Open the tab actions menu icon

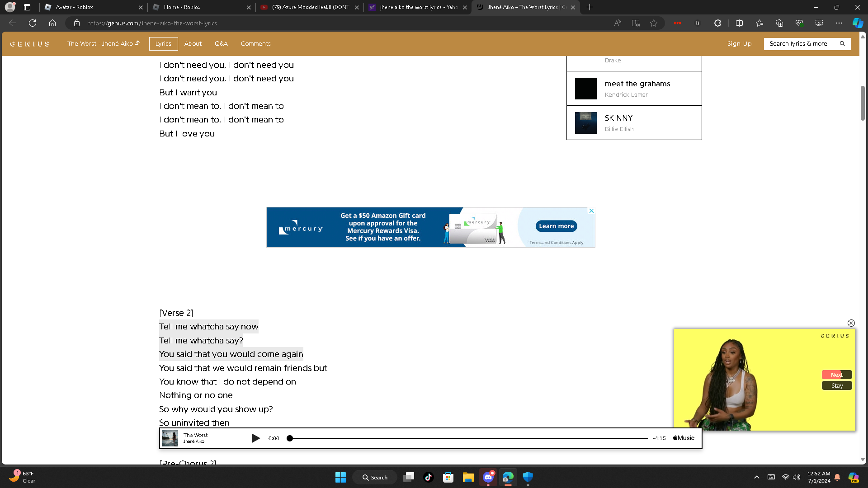click(x=27, y=7)
